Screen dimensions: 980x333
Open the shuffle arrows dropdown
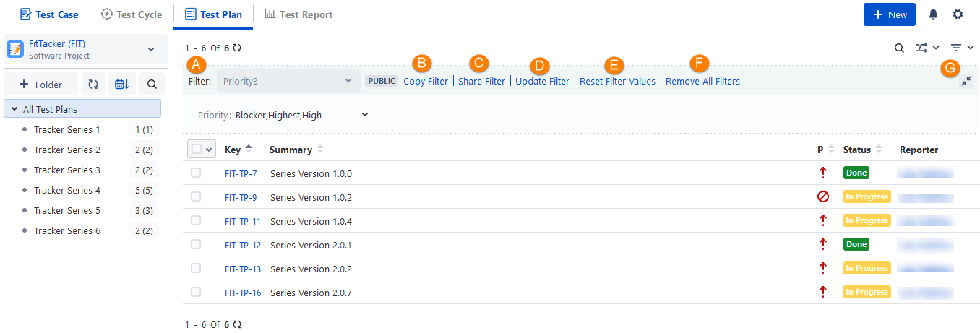(x=927, y=48)
